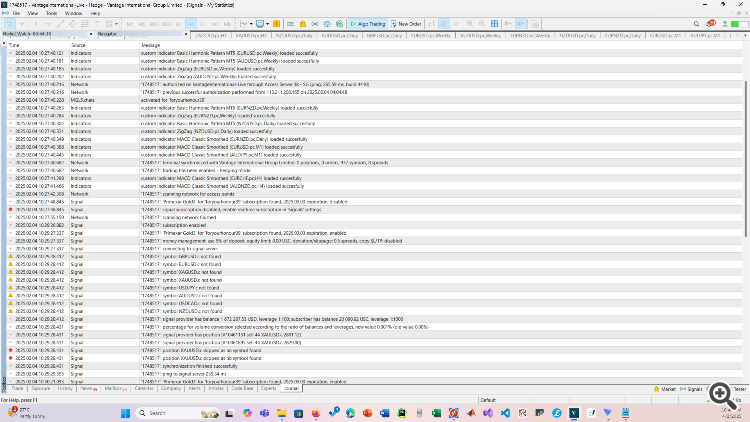The height and width of the screenshot is (422, 750).
Task: Expand chart type dropdown arrow
Action: pos(251,24)
